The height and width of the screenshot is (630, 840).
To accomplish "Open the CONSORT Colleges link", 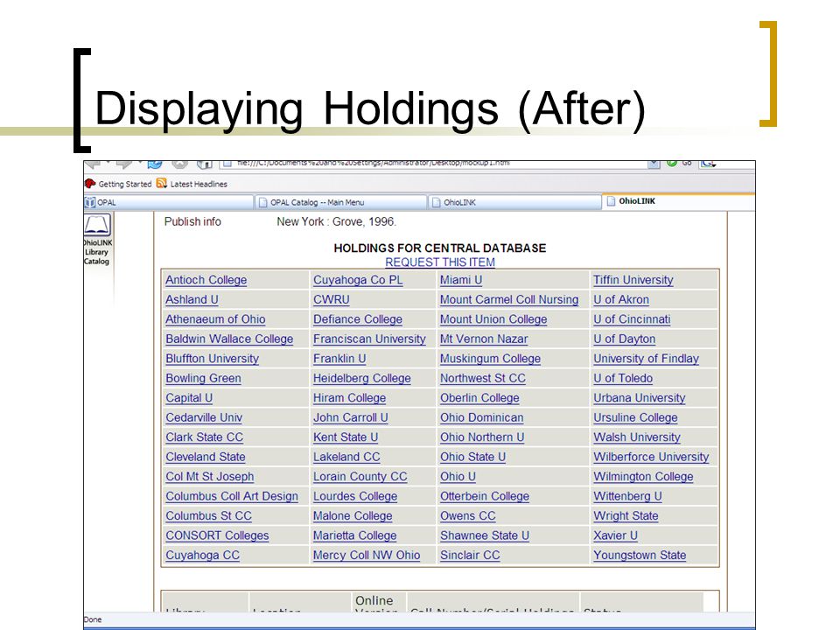I will (217, 535).
